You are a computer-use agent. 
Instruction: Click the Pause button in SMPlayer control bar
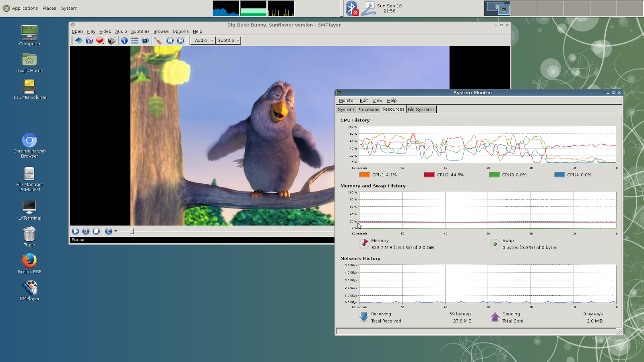tap(86, 231)
